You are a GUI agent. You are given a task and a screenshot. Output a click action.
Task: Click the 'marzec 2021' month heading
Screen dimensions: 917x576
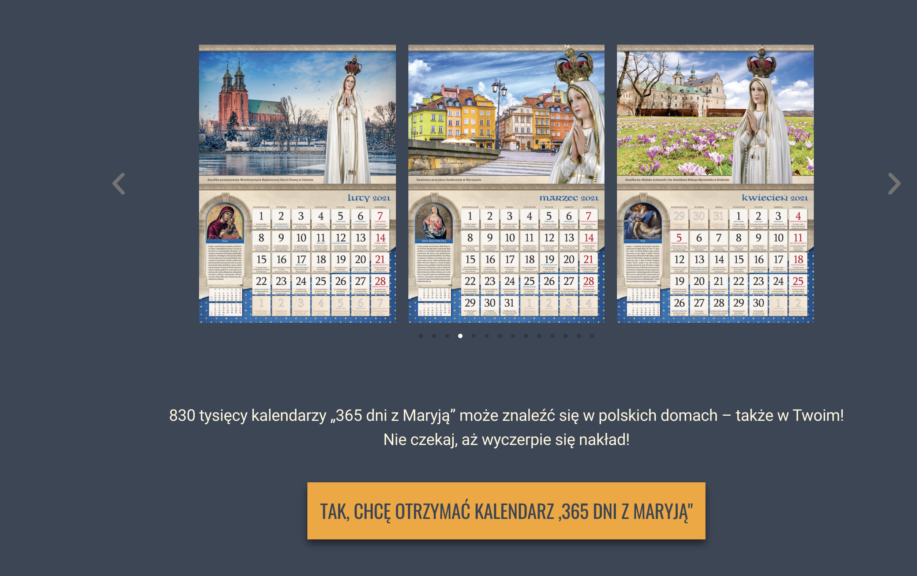[x=569, y=198]
